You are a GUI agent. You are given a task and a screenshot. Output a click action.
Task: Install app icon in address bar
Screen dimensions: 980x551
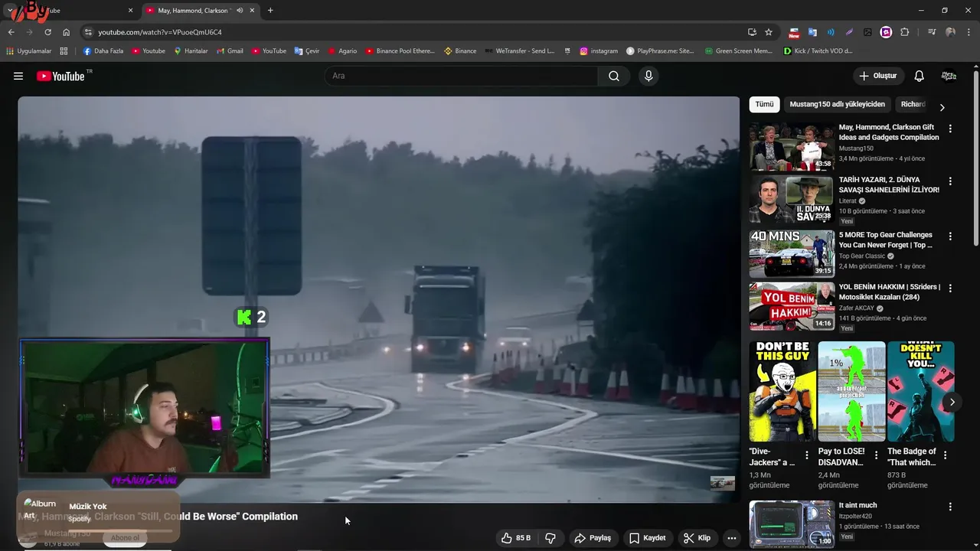752,32
